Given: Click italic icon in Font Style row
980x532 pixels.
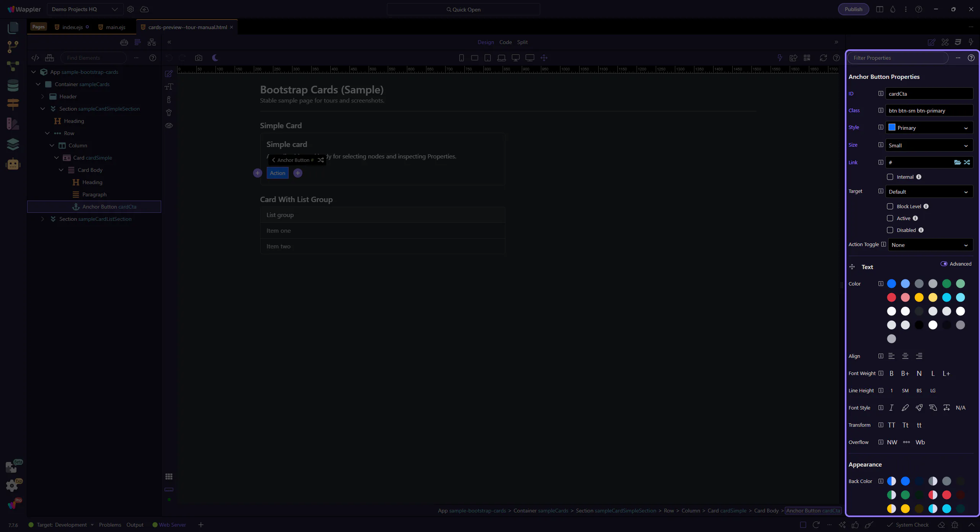Looking at the screenshot, I should pos(891,408).
